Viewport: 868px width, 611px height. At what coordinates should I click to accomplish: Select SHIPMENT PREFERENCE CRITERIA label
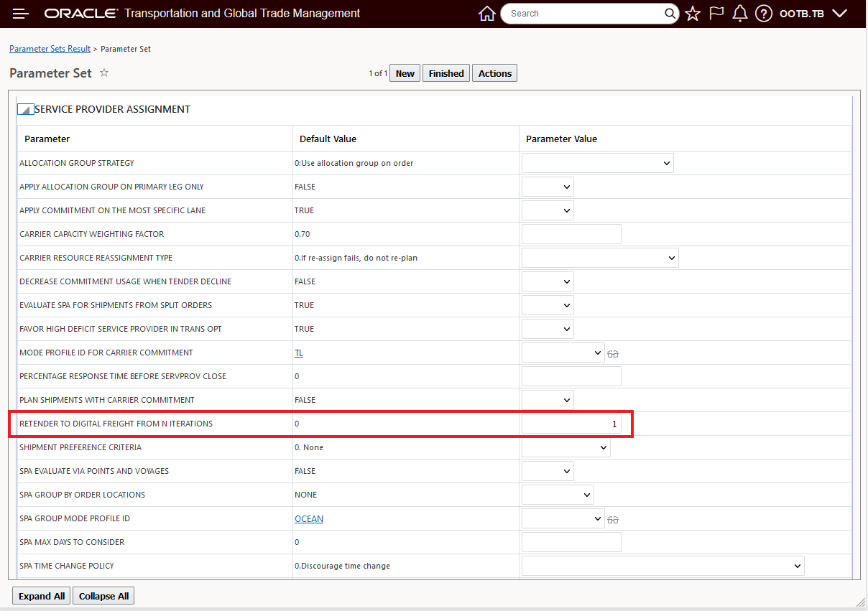[80, 447]
